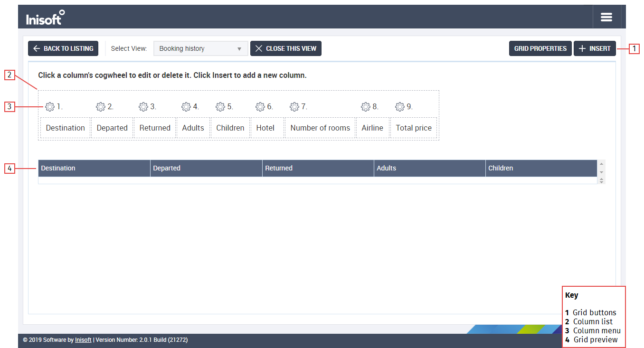The height and width of the screenshot is (348, 644).
Task: Click the cogwheel for column 1
Action: (50, 107)
